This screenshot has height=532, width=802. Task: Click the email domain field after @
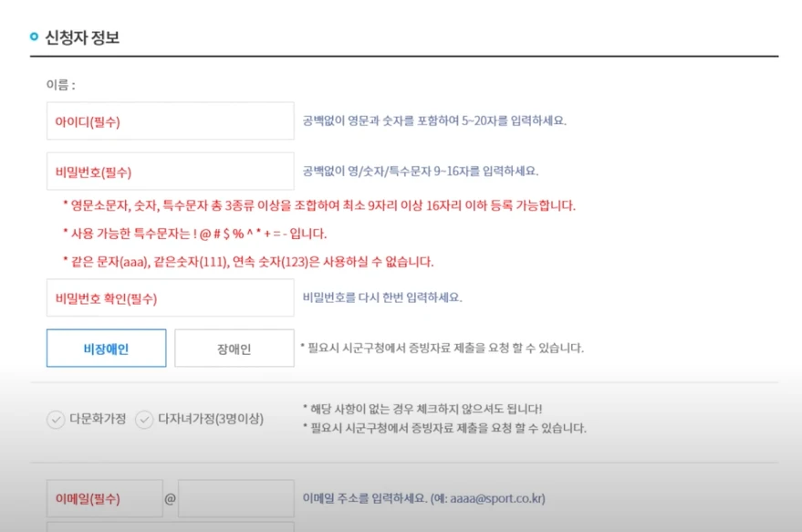[236, 498]
